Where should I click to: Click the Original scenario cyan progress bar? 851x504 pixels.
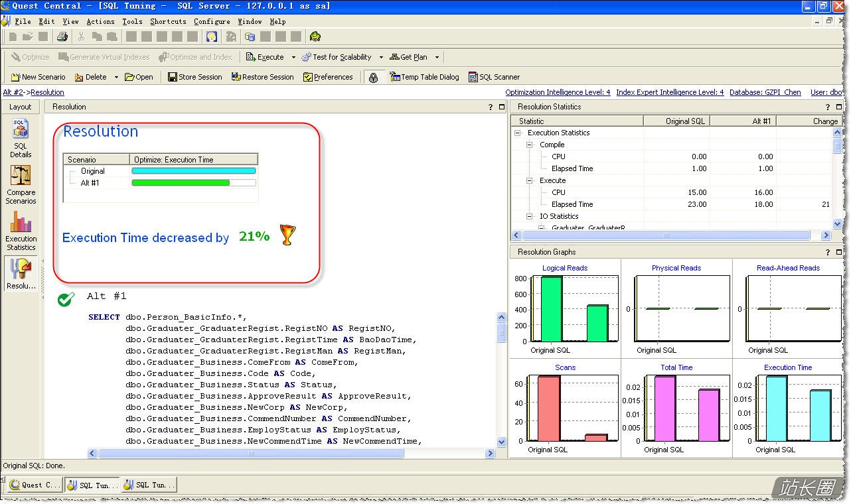pos(193,171)
